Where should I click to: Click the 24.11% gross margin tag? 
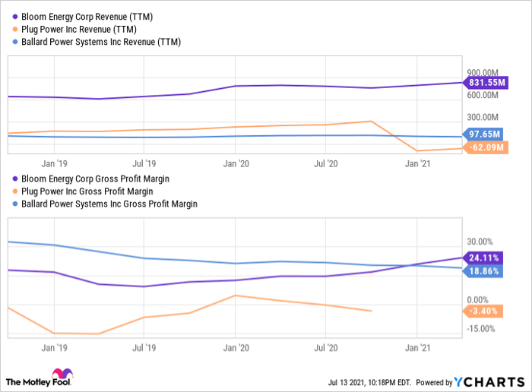tap(484, 258)
